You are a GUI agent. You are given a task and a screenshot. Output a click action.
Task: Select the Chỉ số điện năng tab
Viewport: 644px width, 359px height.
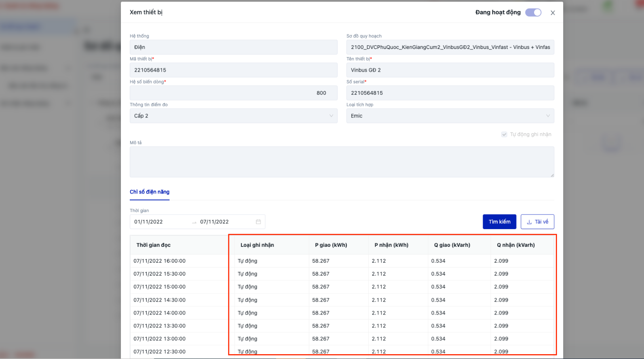pos(150,192)
